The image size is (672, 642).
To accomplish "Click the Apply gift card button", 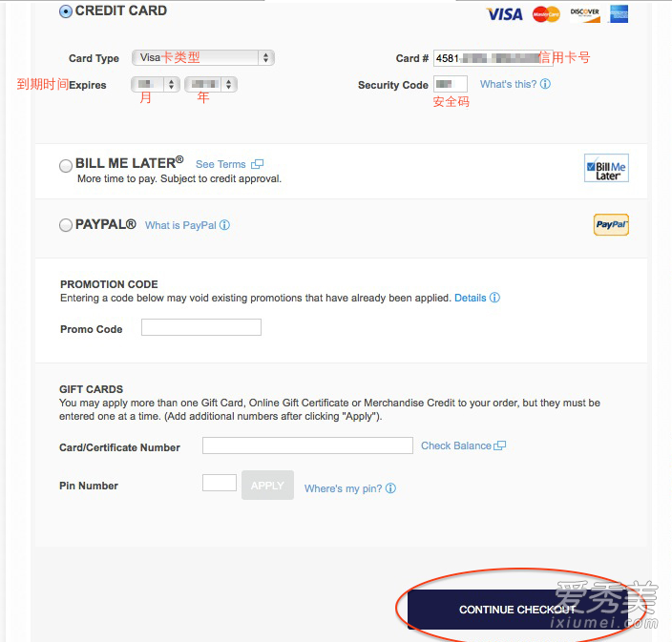I will (x=267, y=486).
